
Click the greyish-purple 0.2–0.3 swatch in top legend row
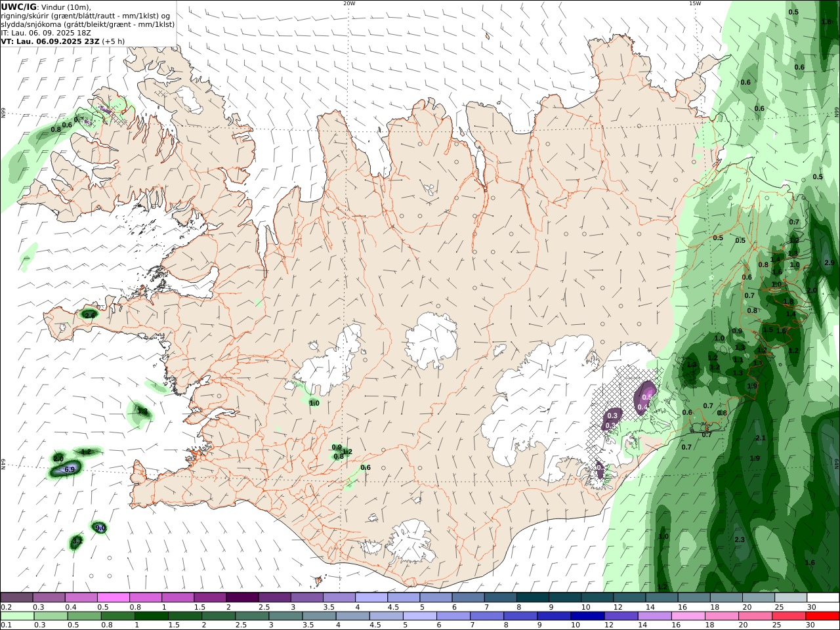[16, 597]
